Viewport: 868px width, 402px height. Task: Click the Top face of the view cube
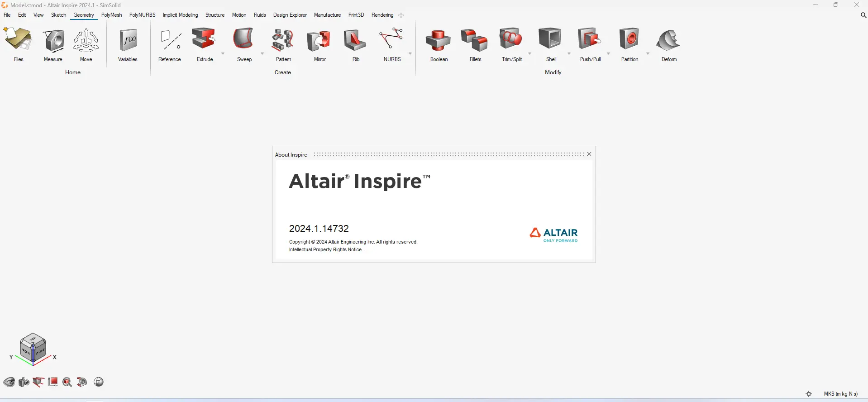(33, 339)
